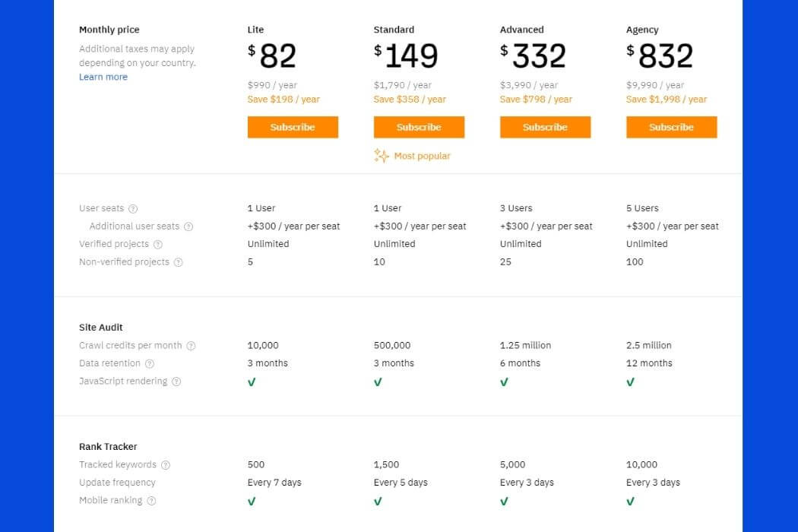798x532 pixels.
Task: Click the Standard plan JavaScript rendering checkmark
Action: pos(378,382)
